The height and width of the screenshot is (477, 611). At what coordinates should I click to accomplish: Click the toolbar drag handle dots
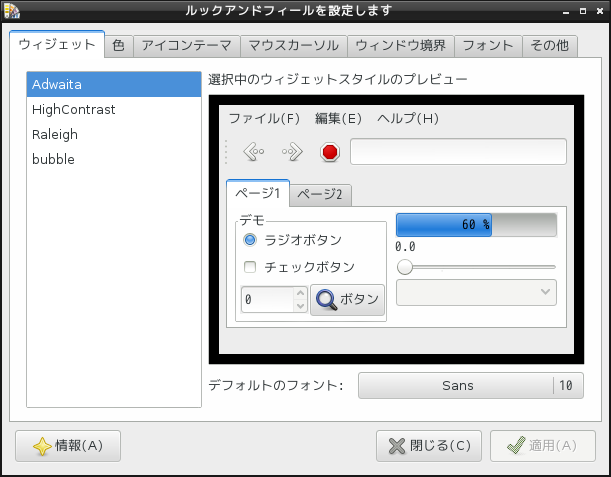click(226, 152)
